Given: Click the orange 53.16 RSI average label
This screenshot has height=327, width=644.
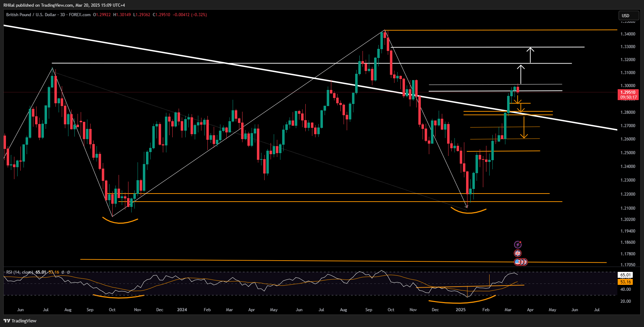Looking at the screenshot, I should [x=625, y=282].
